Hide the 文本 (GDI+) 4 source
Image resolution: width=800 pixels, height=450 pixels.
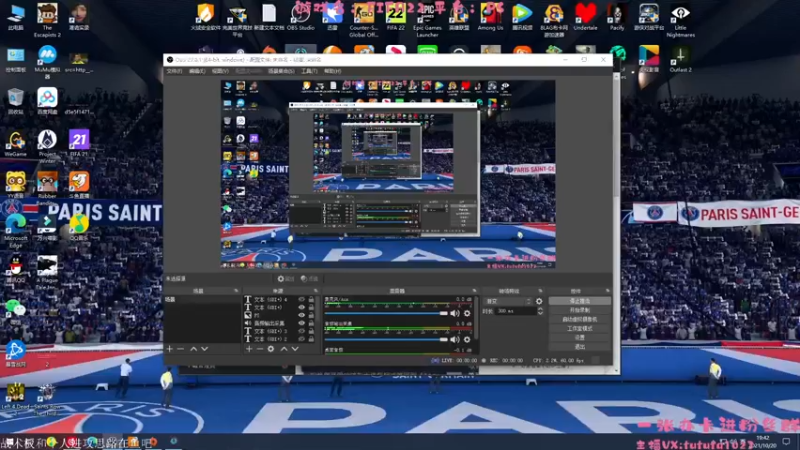click(302, 299)
